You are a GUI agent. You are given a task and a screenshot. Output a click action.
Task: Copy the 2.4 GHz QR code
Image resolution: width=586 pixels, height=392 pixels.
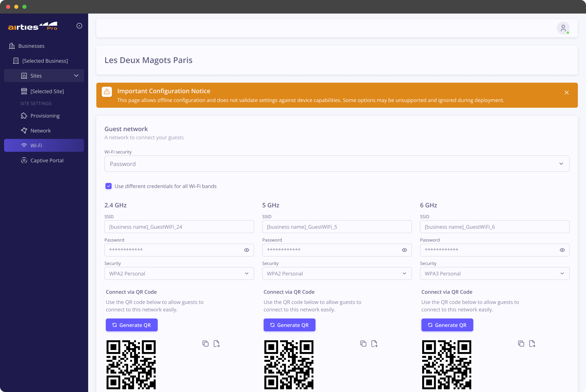click(x=206, y=344)
